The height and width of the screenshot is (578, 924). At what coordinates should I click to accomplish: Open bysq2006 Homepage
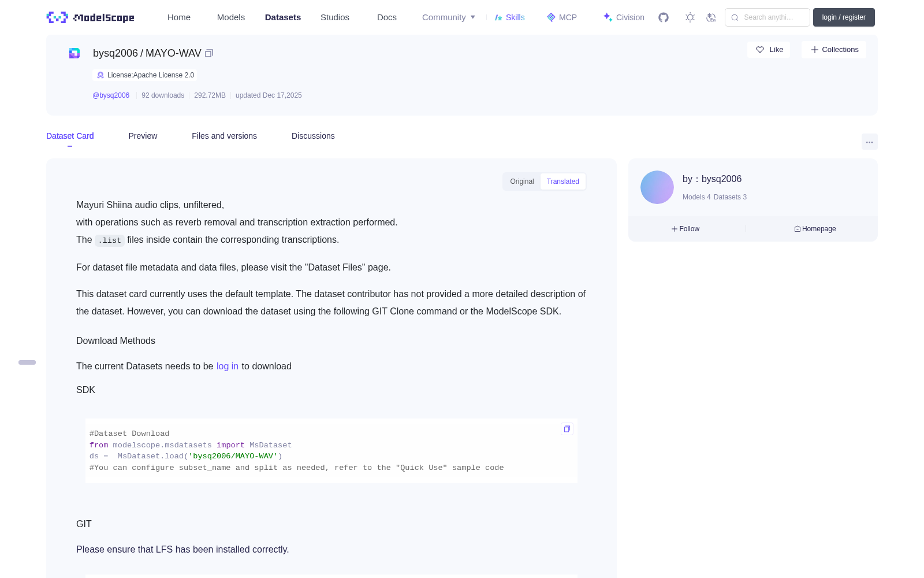point(815,229)
